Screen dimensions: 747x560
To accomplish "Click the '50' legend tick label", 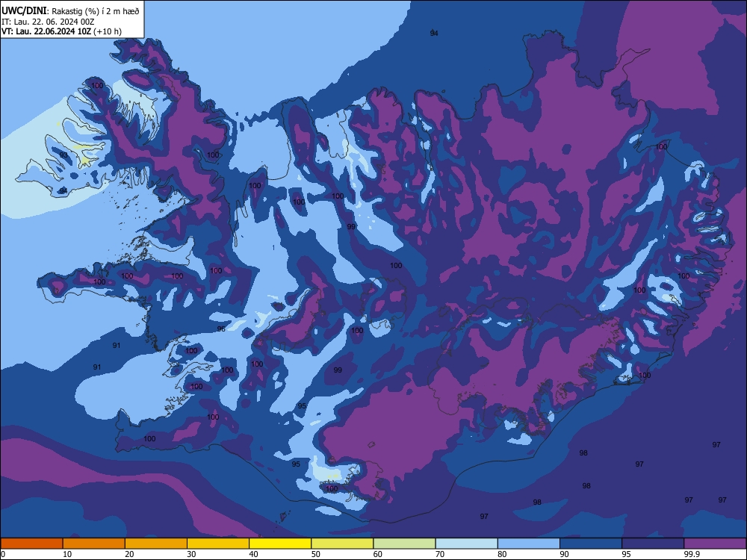I will tap(316, 554).
